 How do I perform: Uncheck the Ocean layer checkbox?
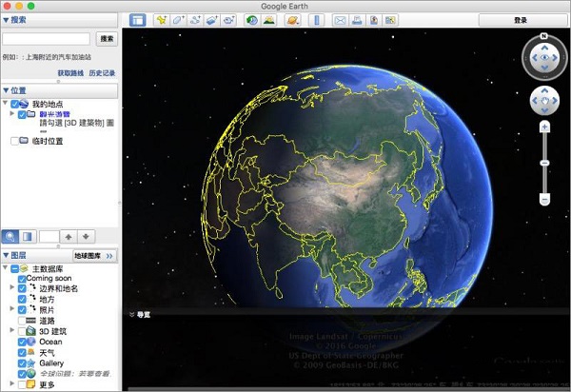point(23,342)
